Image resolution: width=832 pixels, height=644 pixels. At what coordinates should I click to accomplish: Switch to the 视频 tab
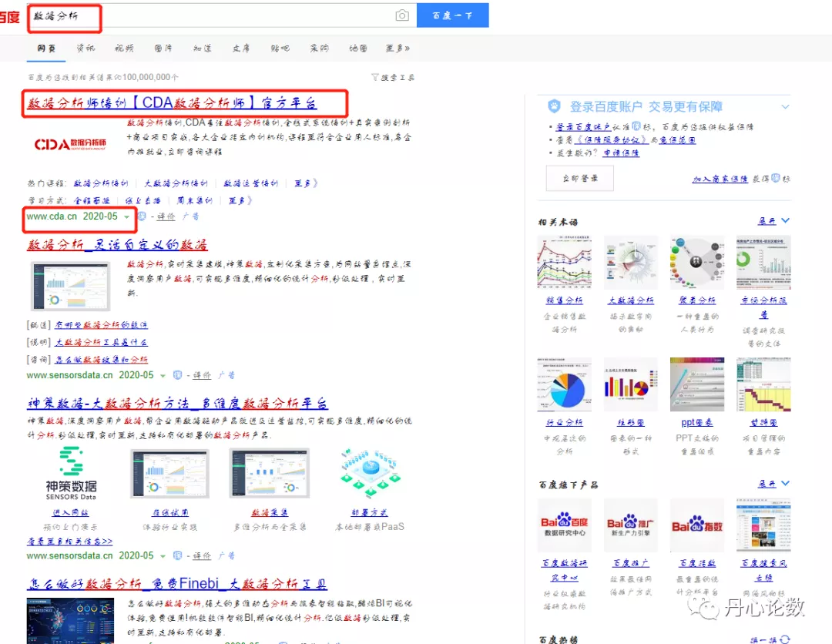(124, 49)
